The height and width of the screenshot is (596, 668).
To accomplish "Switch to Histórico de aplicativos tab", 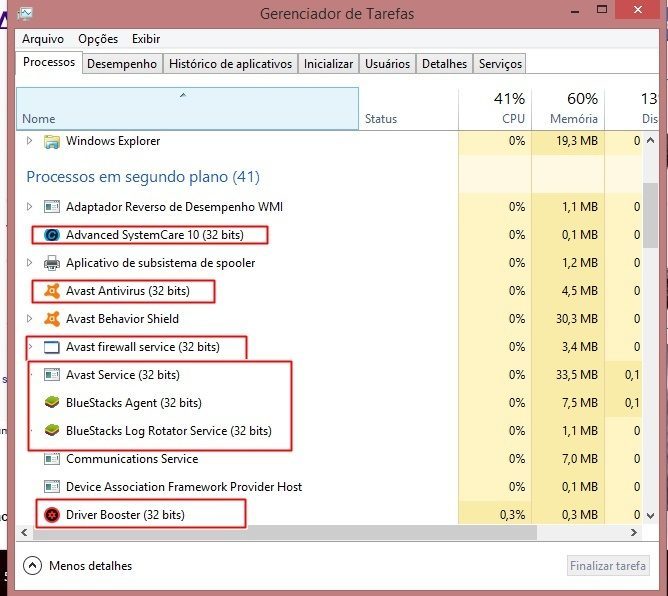I will [x=230, y=64].
